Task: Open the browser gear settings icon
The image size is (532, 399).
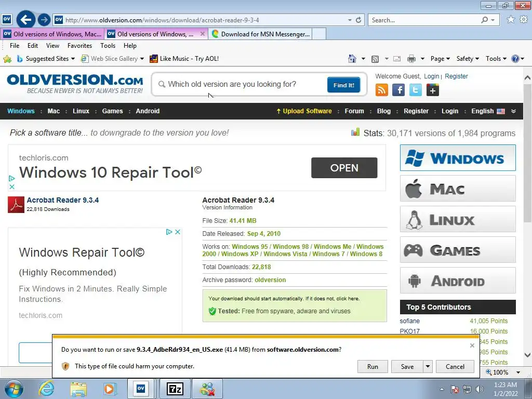Action: point(524,20)
